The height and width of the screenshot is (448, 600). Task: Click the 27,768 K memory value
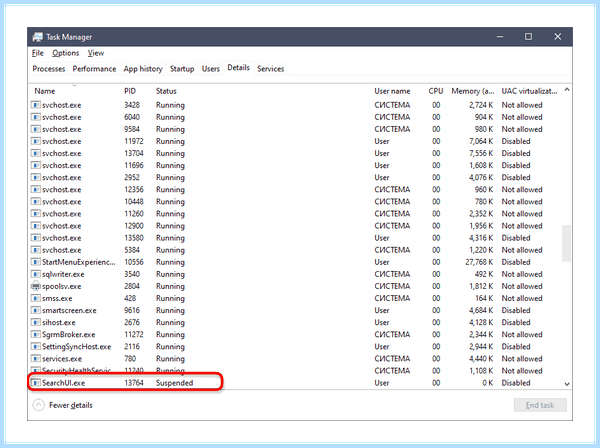click(479, 262)
